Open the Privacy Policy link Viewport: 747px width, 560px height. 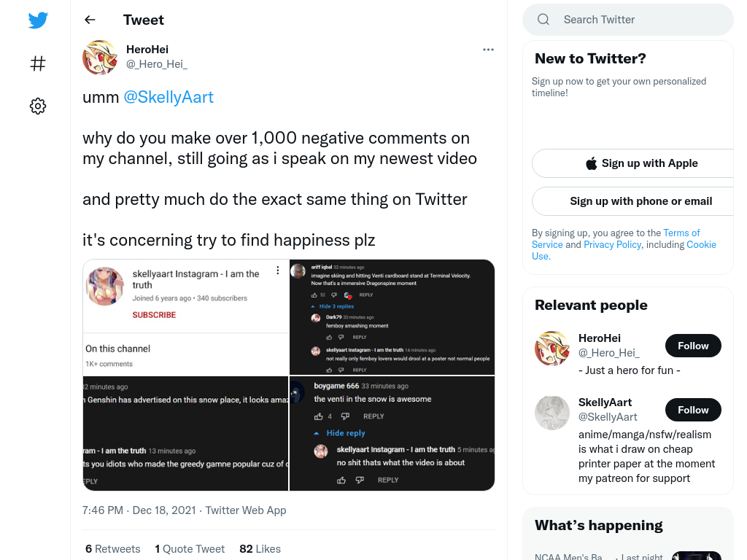613,245
